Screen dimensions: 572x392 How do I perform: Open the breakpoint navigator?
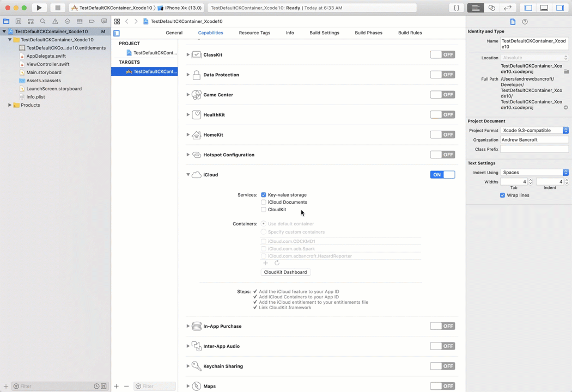92,21
